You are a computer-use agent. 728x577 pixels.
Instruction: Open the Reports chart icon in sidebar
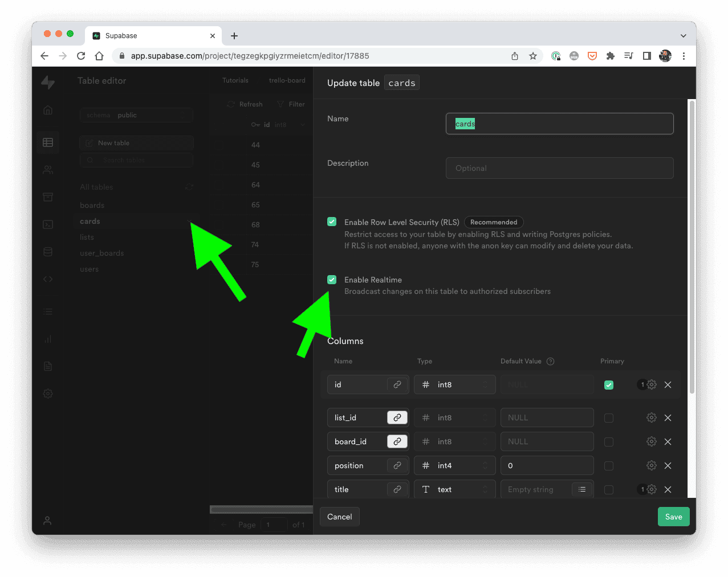coord(47,339)
